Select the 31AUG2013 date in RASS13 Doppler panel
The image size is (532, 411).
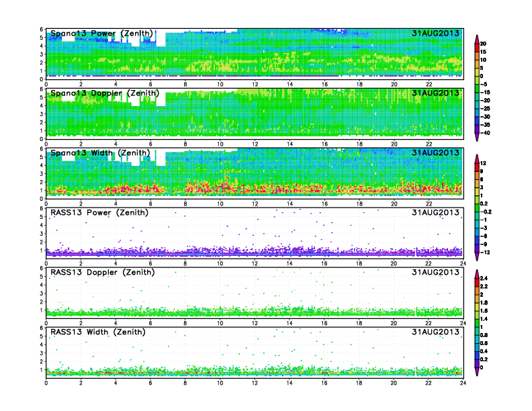click(x=435, y=272)
